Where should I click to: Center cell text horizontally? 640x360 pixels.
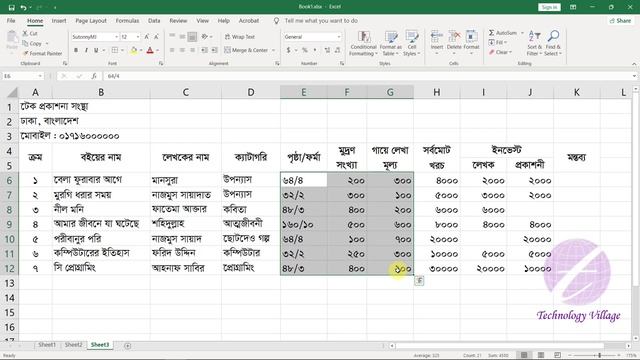click(182, 50)
